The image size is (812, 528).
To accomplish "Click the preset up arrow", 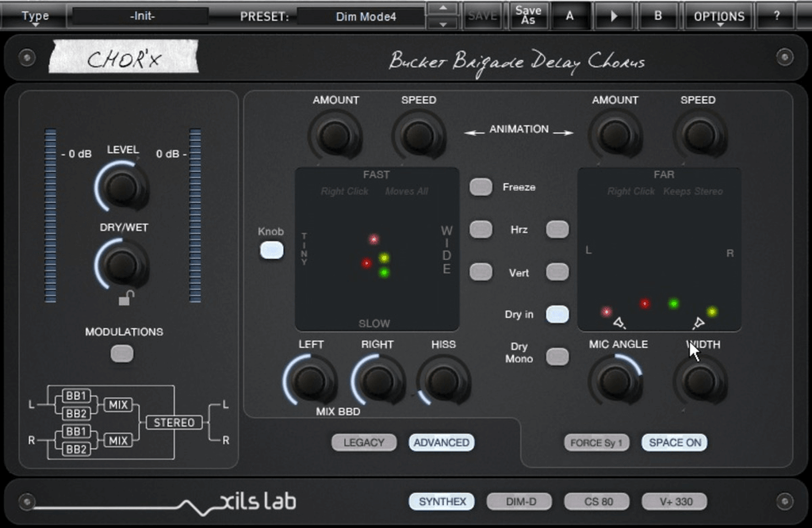I will pyautogui.click(x=443, y=8).
